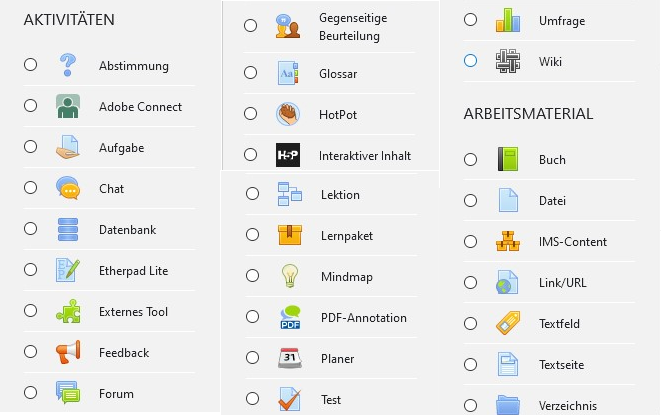Select the Datei radio button
The height and width of the screenshot is (415, 661).
(470, 200)
